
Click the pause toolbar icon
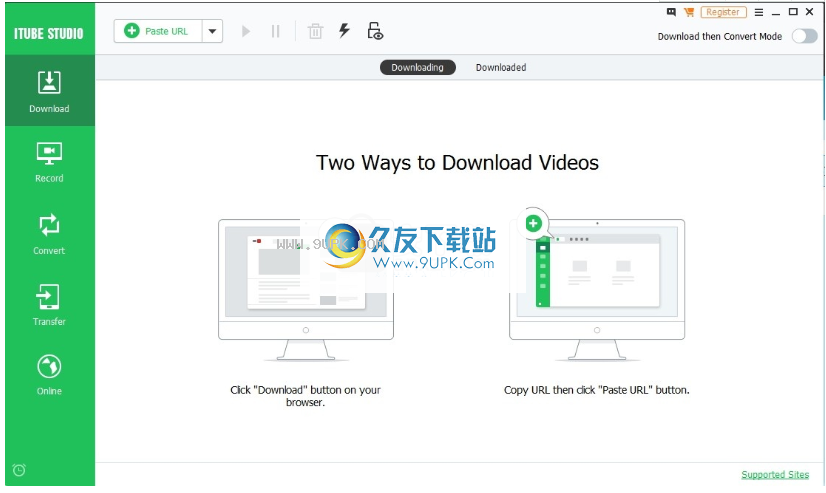click(x=275, y=31)
